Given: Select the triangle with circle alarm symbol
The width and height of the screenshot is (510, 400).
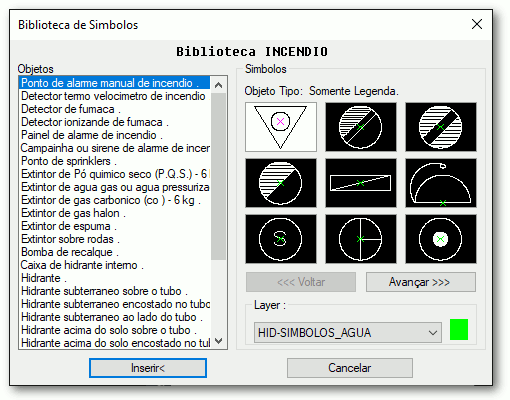Looking at the screenshot, I should coord(281,127).
